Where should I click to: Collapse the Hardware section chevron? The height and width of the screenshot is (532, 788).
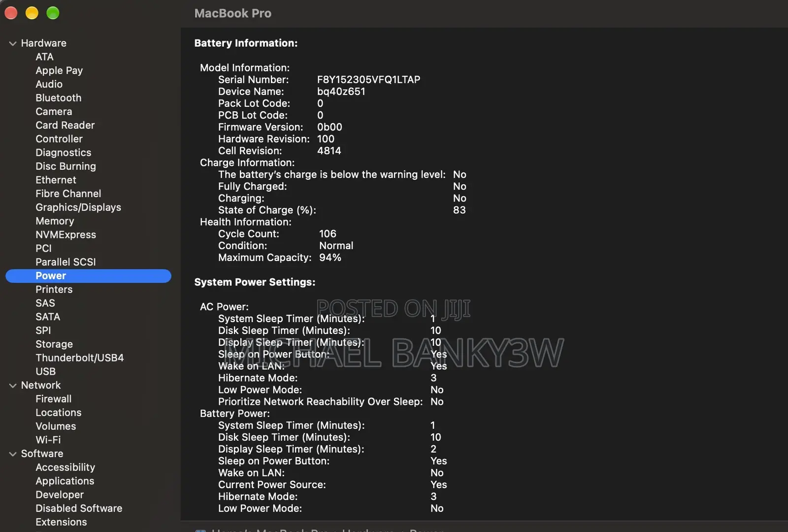click(13, 43)
